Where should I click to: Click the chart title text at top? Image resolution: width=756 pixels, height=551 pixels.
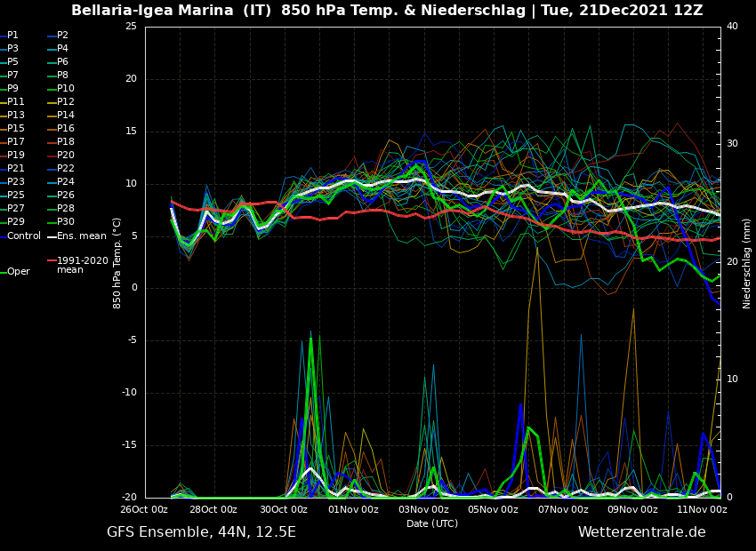tap(386, 11)
